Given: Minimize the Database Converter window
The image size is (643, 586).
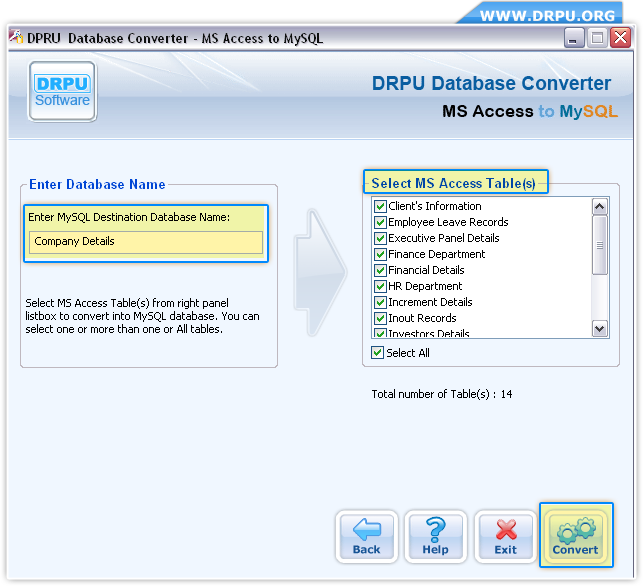Looking at the screenshot, I should pyautogui.click(x=574, y=38).
